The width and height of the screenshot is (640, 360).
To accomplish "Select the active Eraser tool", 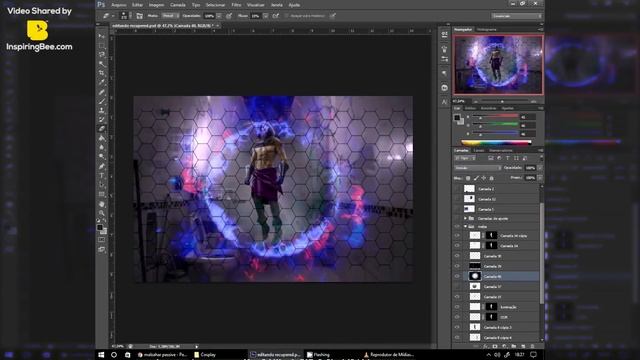I will (x=102, y=129).
